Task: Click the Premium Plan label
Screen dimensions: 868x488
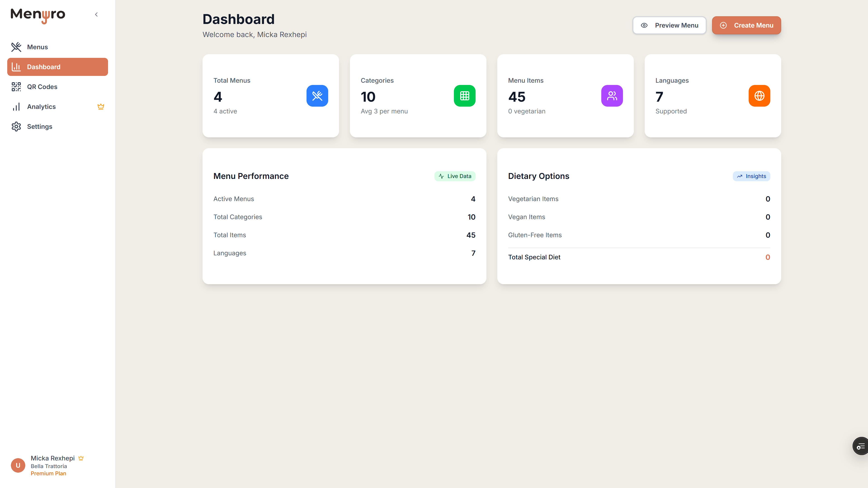Action: [x=48, y=474]
